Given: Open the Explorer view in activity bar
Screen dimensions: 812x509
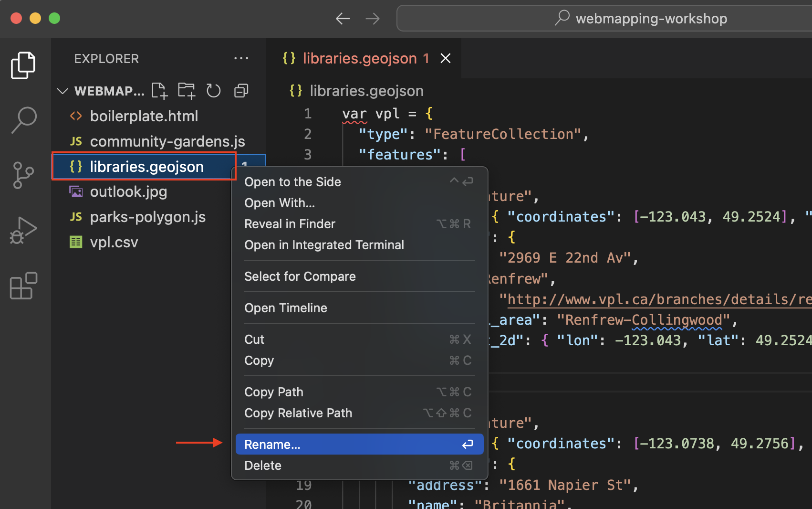Looking at the screenshot, I should click(23, 65).
